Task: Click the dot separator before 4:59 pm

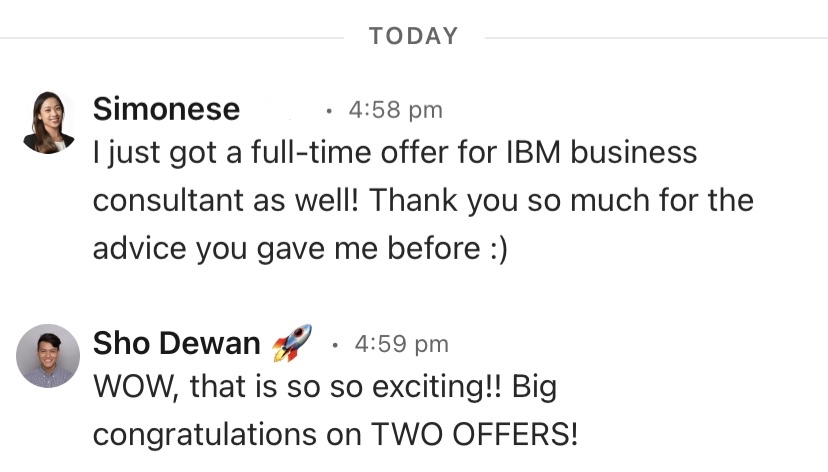Action: (x=335, y=345)
